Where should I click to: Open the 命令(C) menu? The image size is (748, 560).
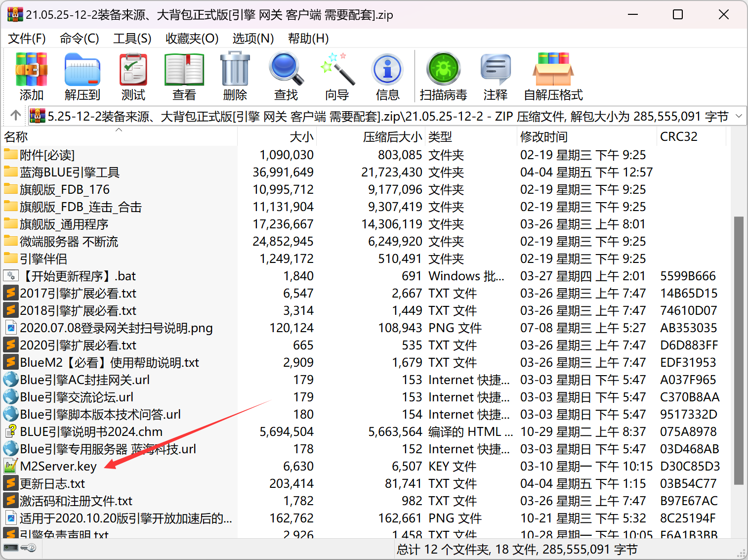click(80, 39)
